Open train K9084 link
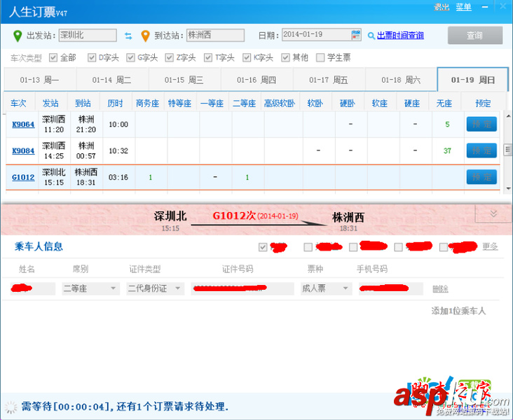513x420 pixels. coord(23,151)
